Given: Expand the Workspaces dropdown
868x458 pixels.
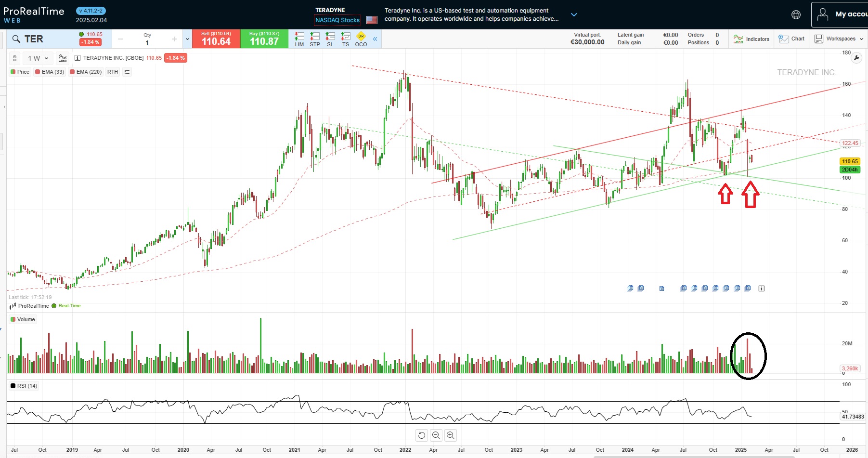Looking at the screenshot, I should (839, 39).
